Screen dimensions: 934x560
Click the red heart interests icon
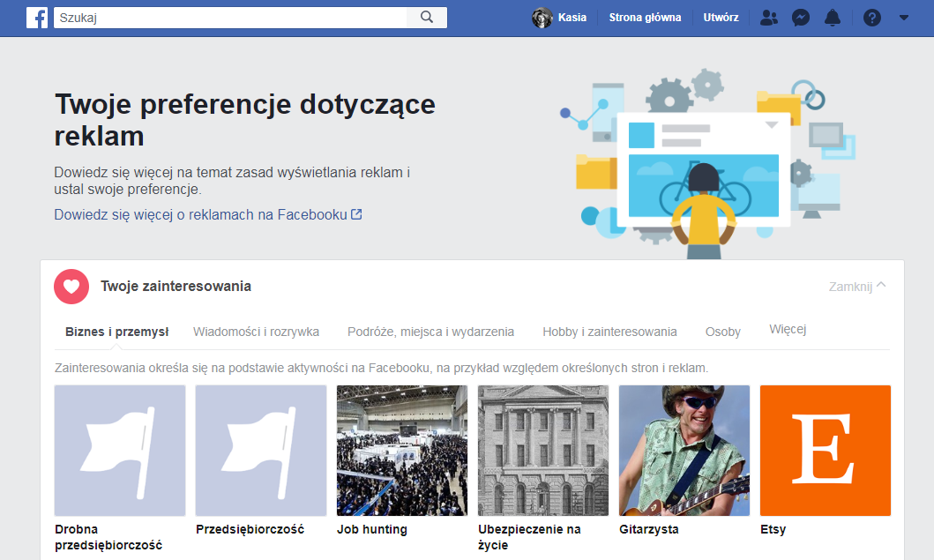tap(71, 287)
